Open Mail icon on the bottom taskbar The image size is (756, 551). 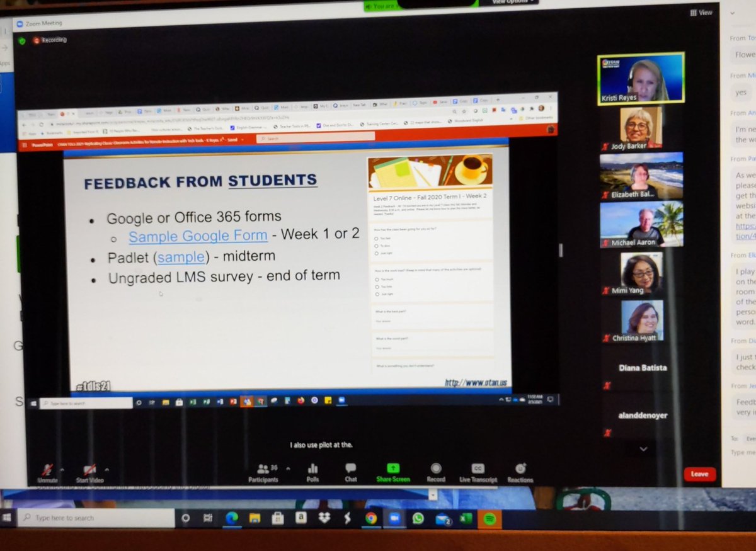[442, 518]
